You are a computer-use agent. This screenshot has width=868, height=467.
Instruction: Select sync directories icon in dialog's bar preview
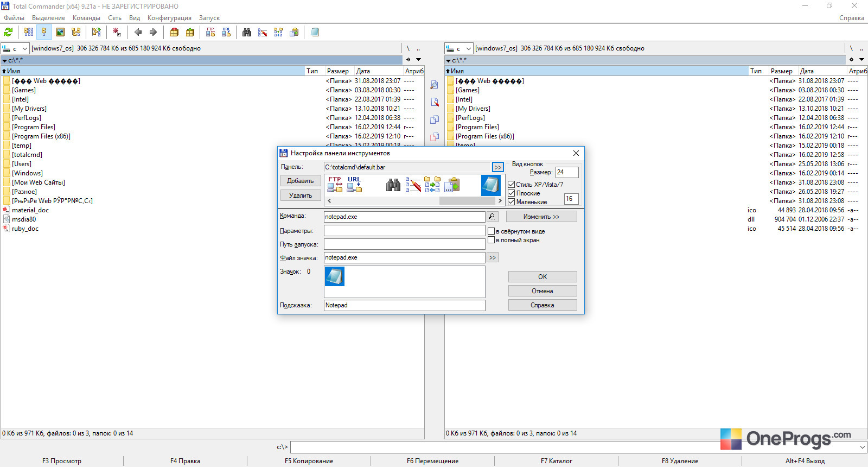coord(432,185)
